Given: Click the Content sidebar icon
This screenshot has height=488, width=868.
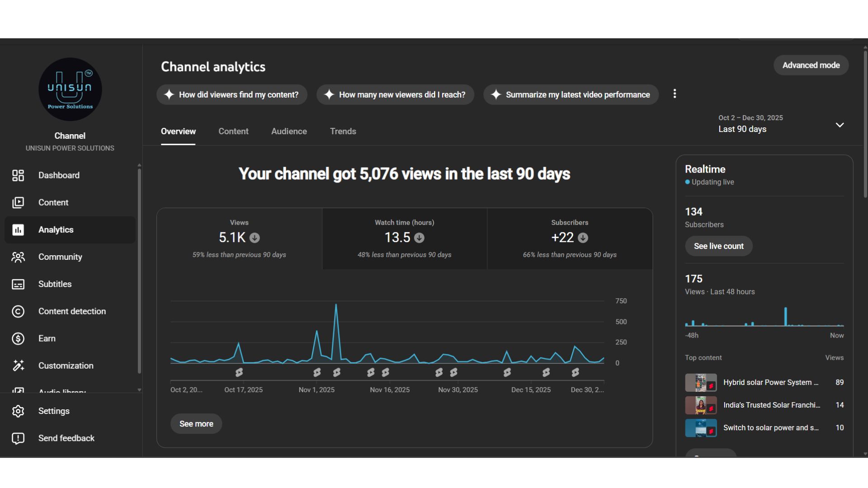Looking at the screenshot, I should point(18,202).
